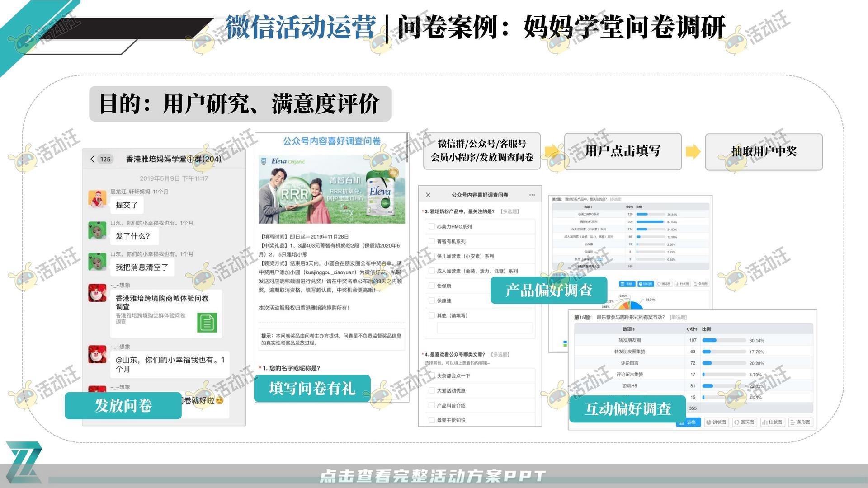Screen dimensions: 868x488
Task: Tap the back arrow in the chat header
Action: [x=93, y=159]
